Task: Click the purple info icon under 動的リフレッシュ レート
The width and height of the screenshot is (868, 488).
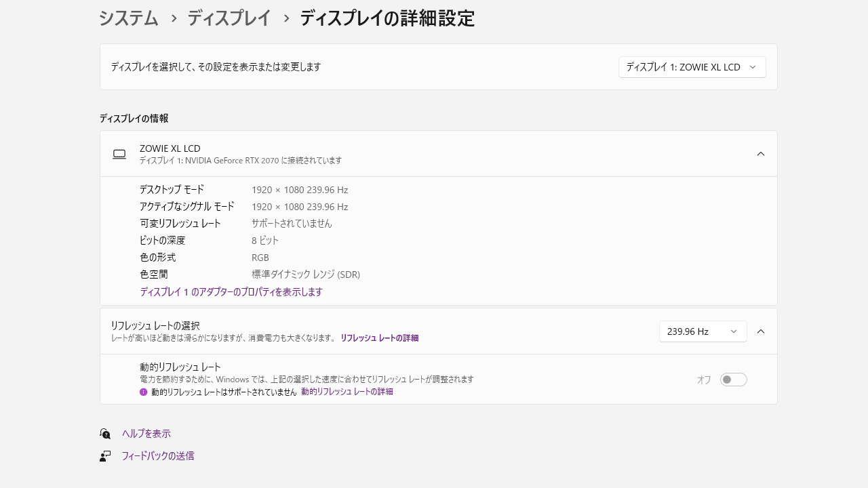Action: (x=144, y=392)
